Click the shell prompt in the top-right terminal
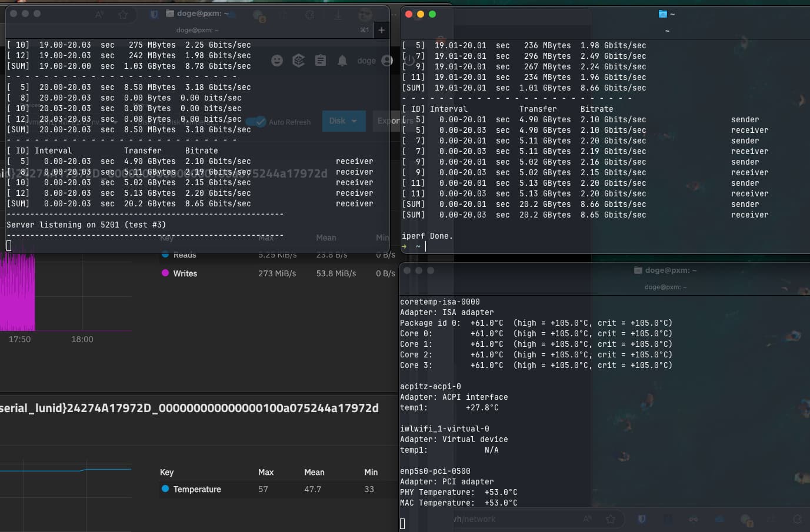 [x=411, y=246]
